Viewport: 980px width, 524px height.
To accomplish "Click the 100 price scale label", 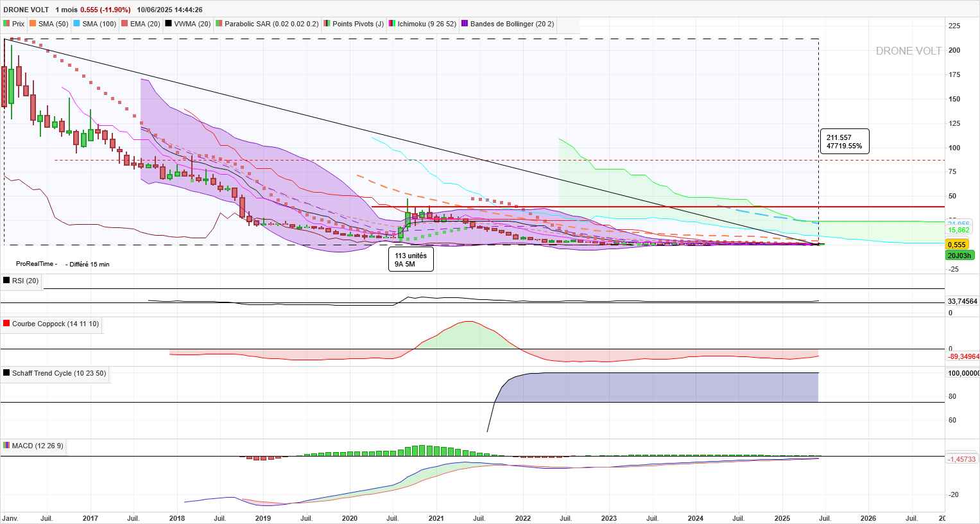I will (954, 148).
